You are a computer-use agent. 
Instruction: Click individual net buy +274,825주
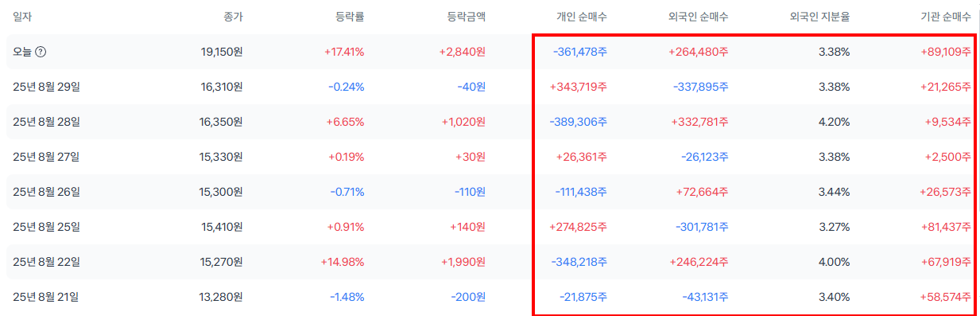[x=579, y=227]
